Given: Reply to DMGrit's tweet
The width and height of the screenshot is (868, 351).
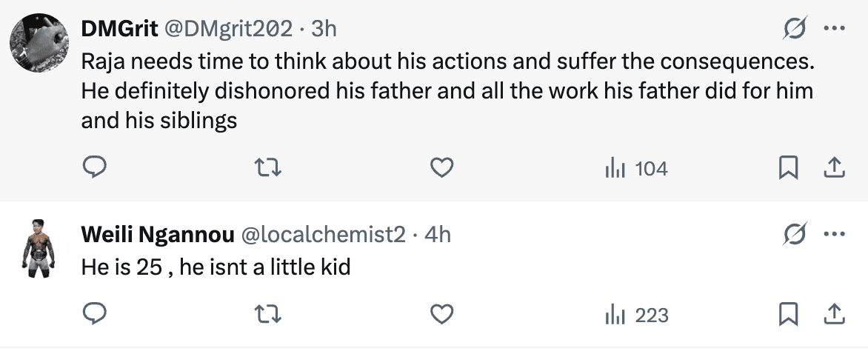Looking at the screenshot, I should point(94,169).
